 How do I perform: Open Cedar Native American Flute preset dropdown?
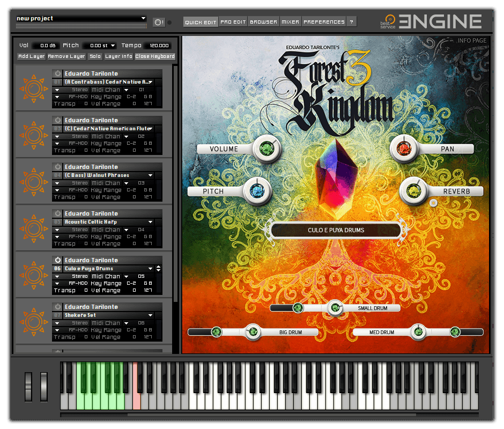150,129
